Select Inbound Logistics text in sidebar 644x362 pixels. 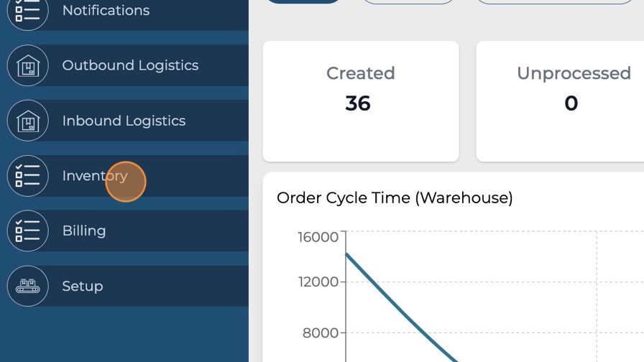pyautogui.click(x=124, y=121)
